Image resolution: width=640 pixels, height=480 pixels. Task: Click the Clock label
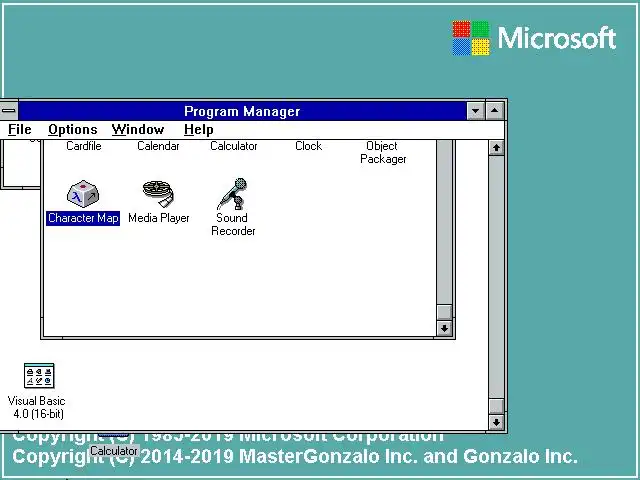coord(309,146)
